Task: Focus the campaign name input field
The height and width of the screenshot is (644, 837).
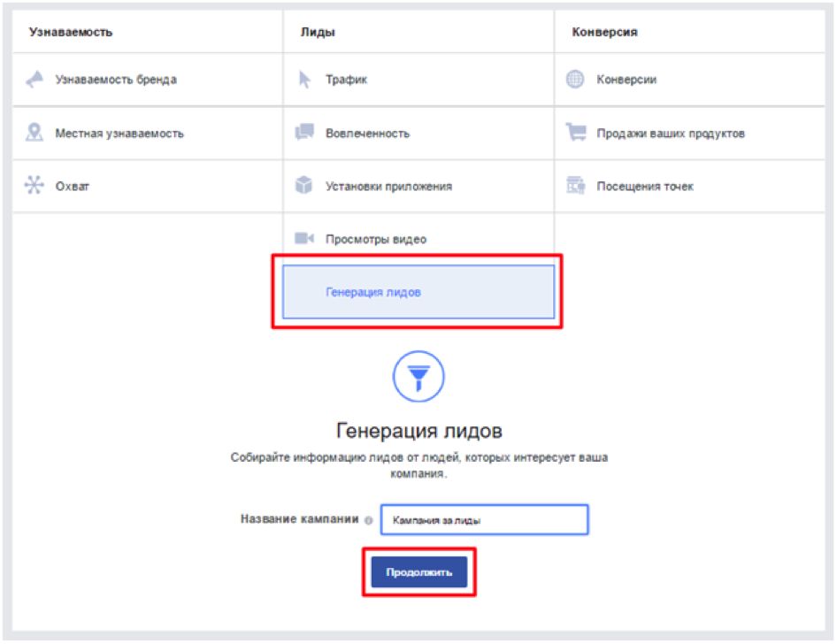Action: (x=484, y=520)
